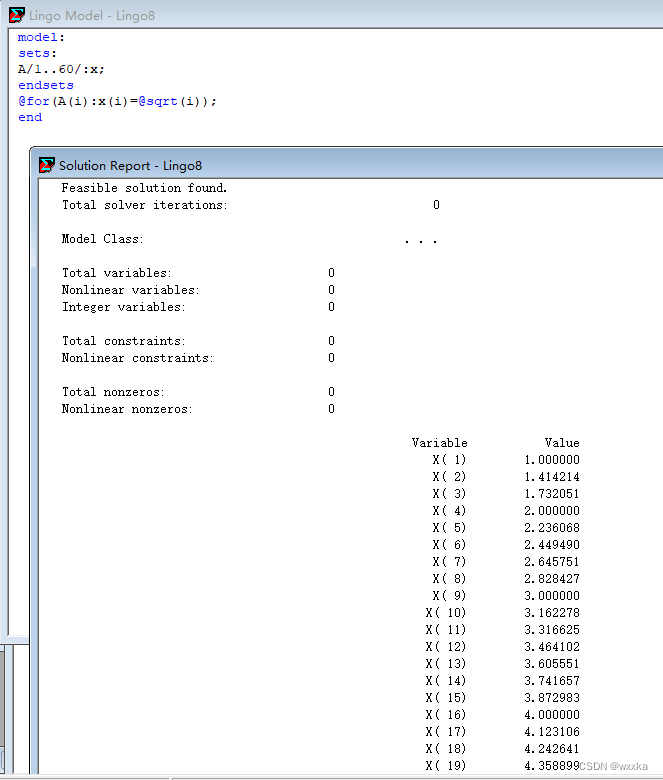The image size is (663, 780).
Task: Click the 'sets:' keyword line
Action: click(x=37, y=53)
